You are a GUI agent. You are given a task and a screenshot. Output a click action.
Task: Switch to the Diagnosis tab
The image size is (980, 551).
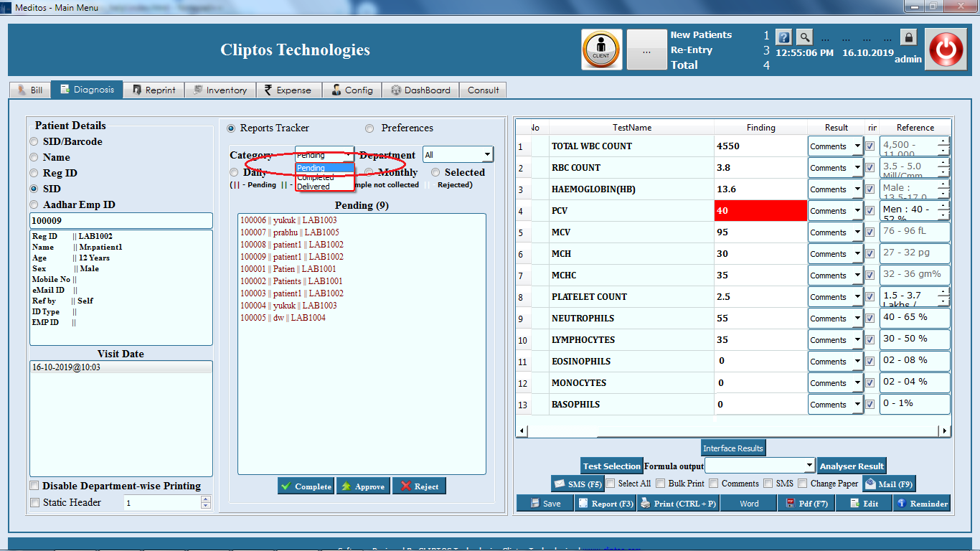pyautogui.click(x=87, y=90)
